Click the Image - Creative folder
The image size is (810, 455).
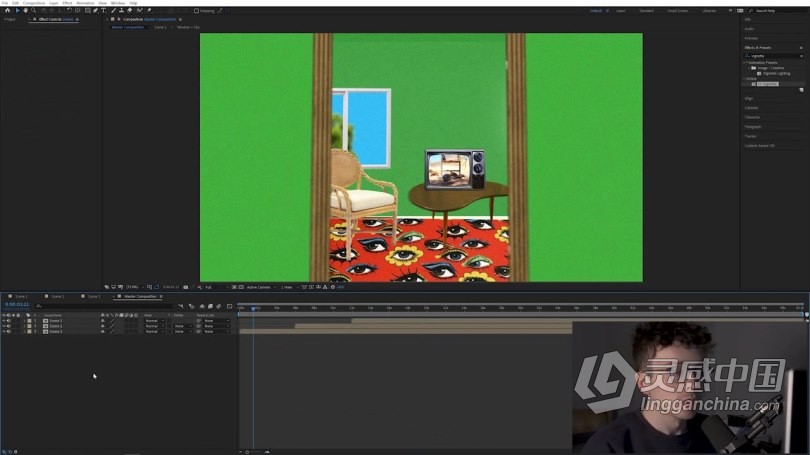coord(770,68)
